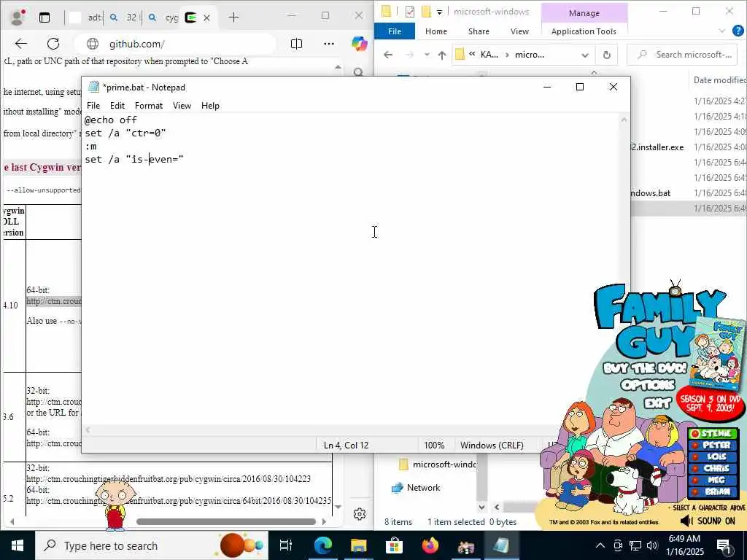This screenshot has width=747, height=560.
Task: Select Network in Explorer navigation pane
Action: pyautogui.click(x=422, y=488)
